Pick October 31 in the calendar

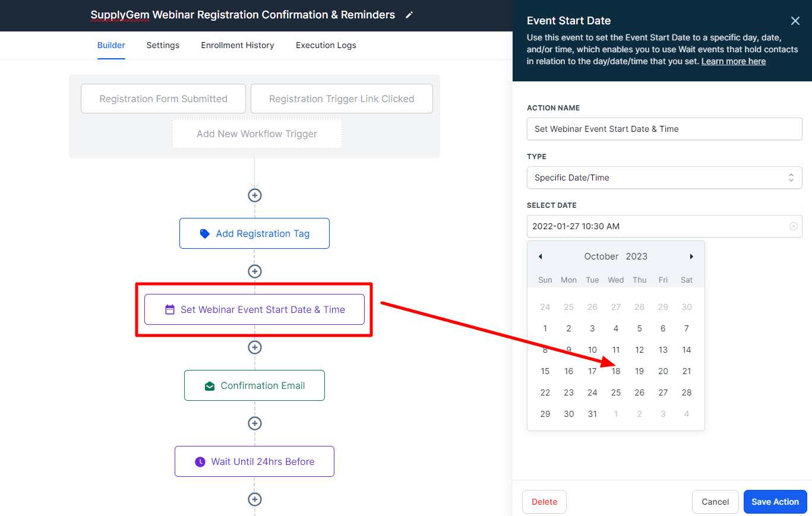pyautogui.click(x=592, y=414)
